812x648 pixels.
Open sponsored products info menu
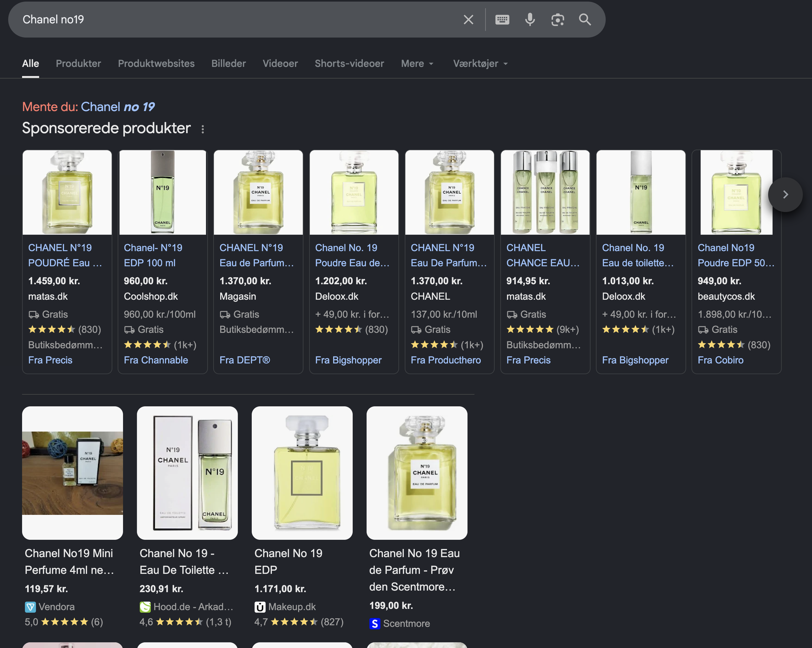point(203,129)
